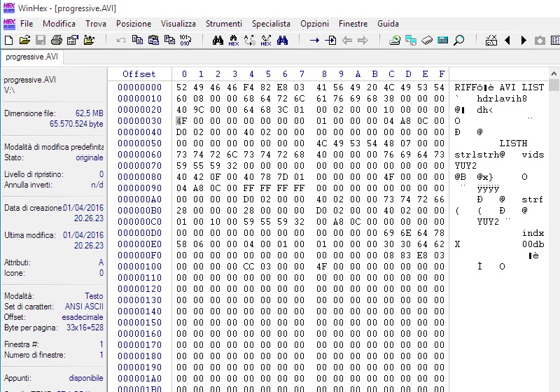Click the Open Disk icon
Image resolution: width=560 pixels, height=392 pixels.
[395, 40]
